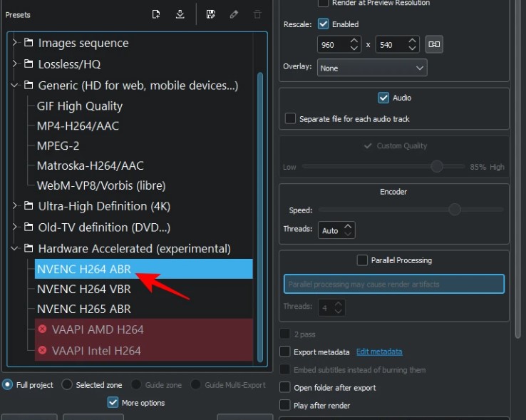
Task: Click the error icon beside VAAPI Intel H264
Action: pos(42,350)
